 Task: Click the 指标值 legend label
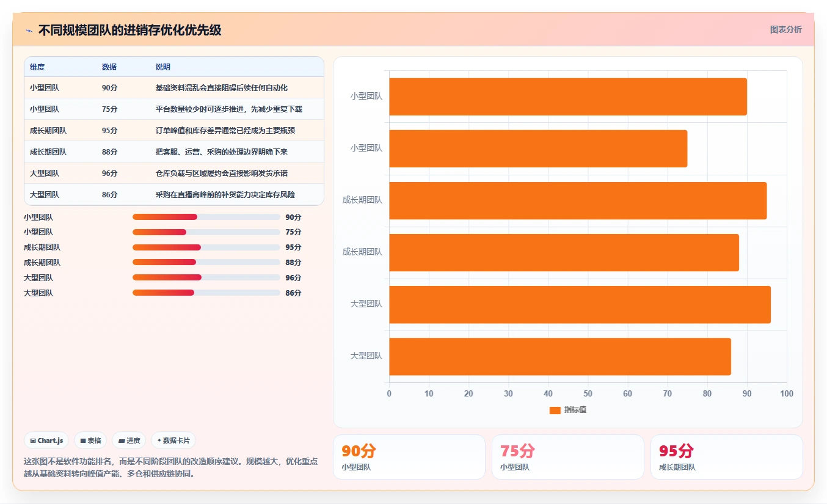pyautogui.click(x=575, y=410)
